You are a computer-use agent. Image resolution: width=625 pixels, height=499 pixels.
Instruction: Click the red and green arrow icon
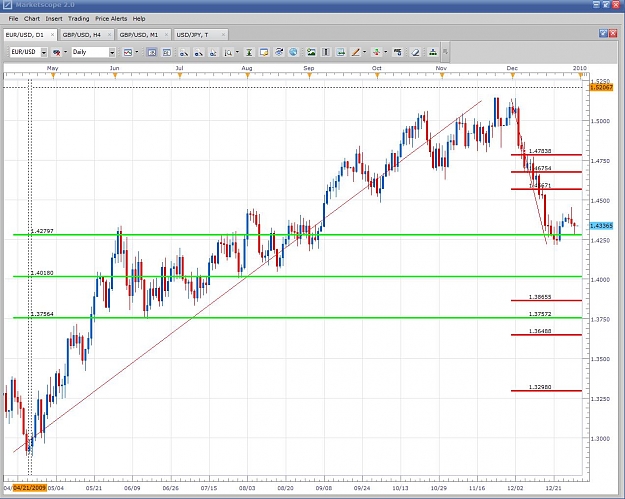click(376, 52)
